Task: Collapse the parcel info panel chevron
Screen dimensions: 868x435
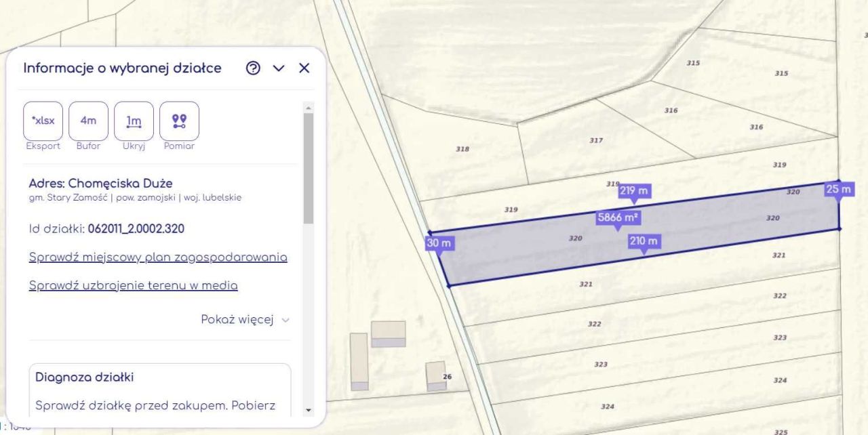Action: 279,68
